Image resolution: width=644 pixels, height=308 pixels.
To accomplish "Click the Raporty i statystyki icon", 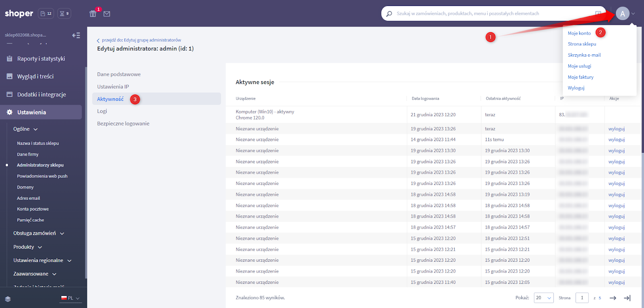I will coord(10,59).
